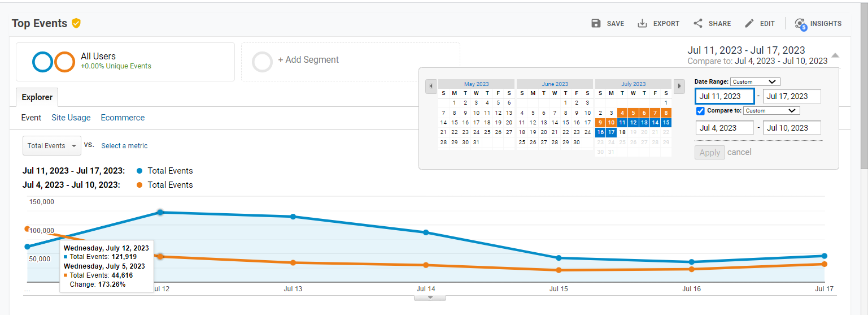Click the start date field Jul 11, 2023

tap(725, 96)
